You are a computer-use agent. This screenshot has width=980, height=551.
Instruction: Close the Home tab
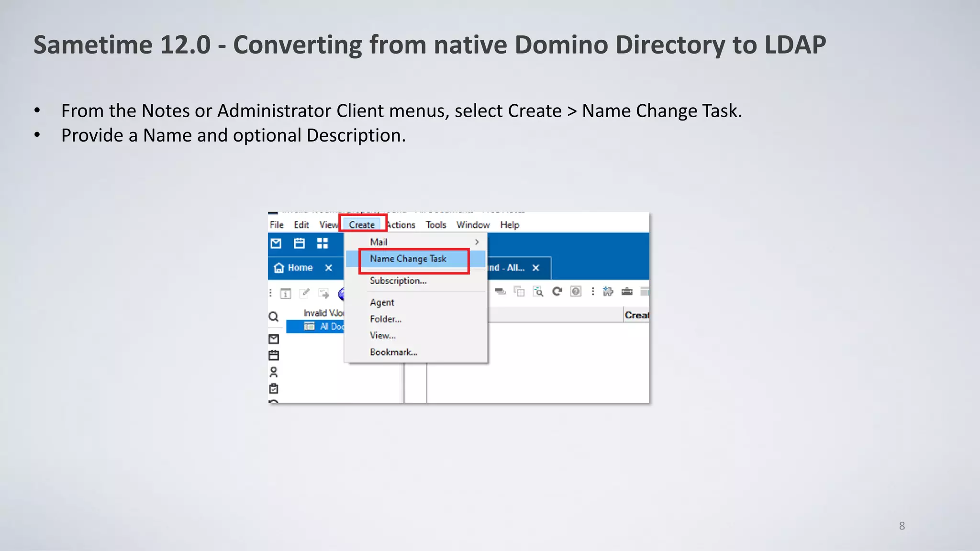(x=329, y=268)
